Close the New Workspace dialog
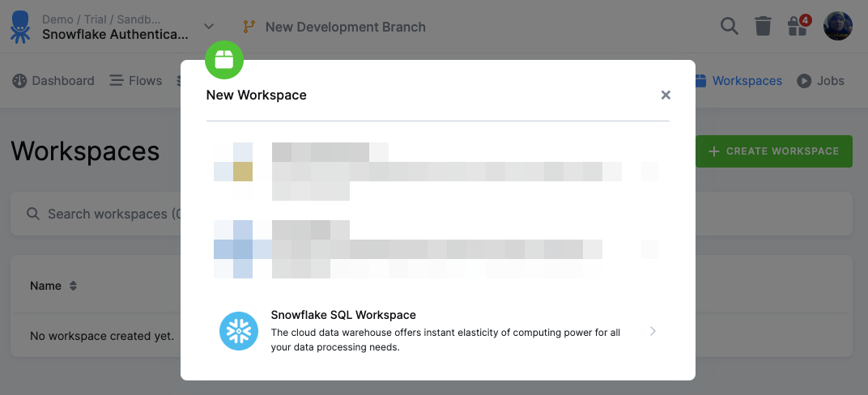The image size is (868, 395). (x=666, y=96)
